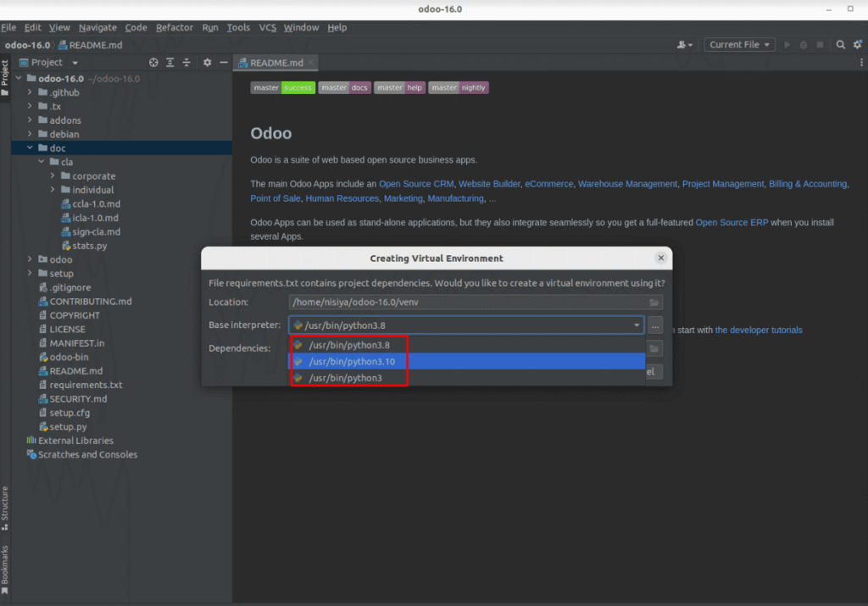Image resolution: width=868 pixels, height=606 pixels.
Task: Open the VCS menu
Action: tap(267, 27)
